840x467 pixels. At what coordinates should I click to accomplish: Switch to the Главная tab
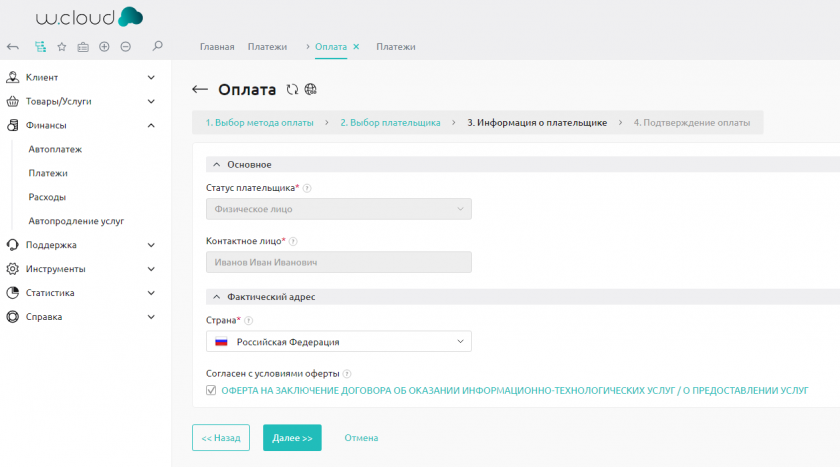click(x=217, y=46)
